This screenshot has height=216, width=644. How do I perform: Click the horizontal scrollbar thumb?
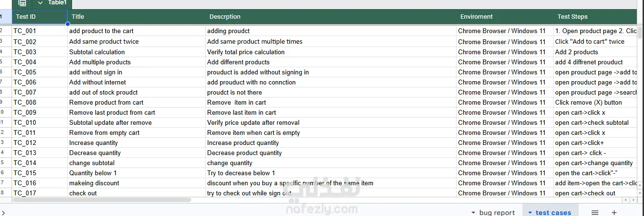102,200
